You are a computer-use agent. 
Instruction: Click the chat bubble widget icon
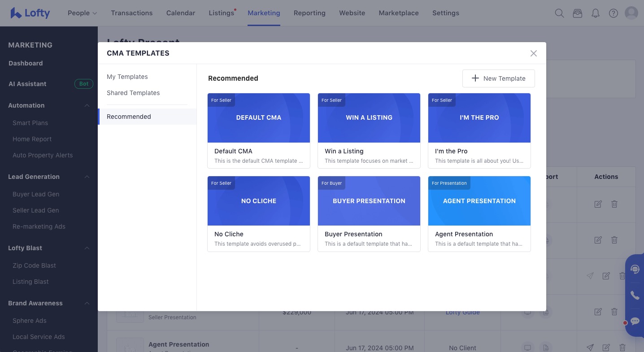coord(635,321)
